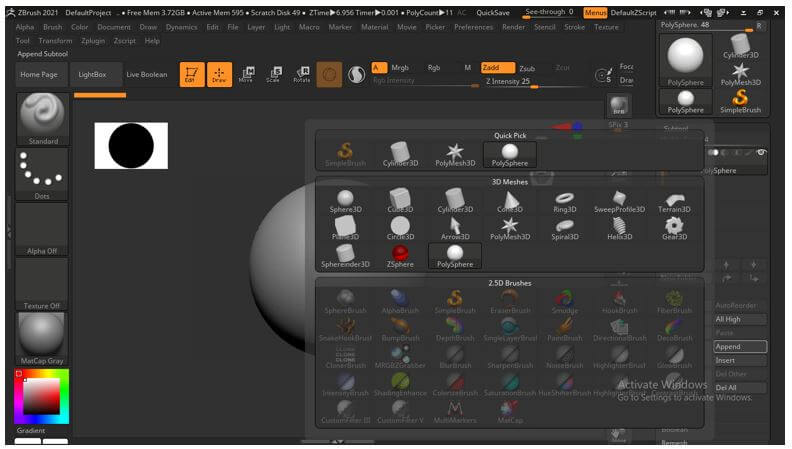Select SphereBrush in 2.5D Brushes

pos(345,303)
